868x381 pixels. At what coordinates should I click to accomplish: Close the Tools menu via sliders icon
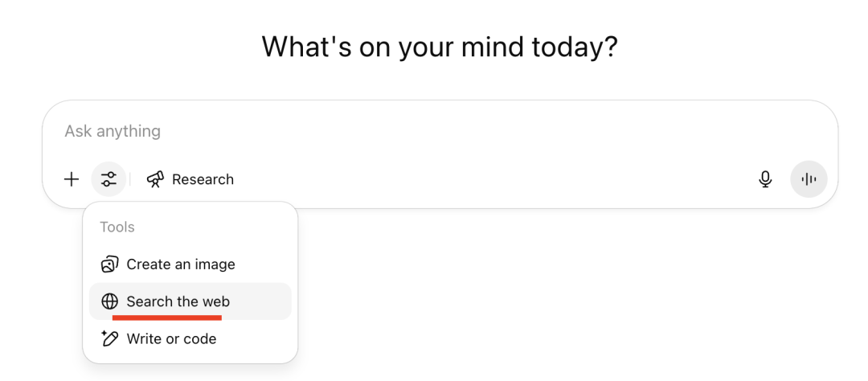108,179
